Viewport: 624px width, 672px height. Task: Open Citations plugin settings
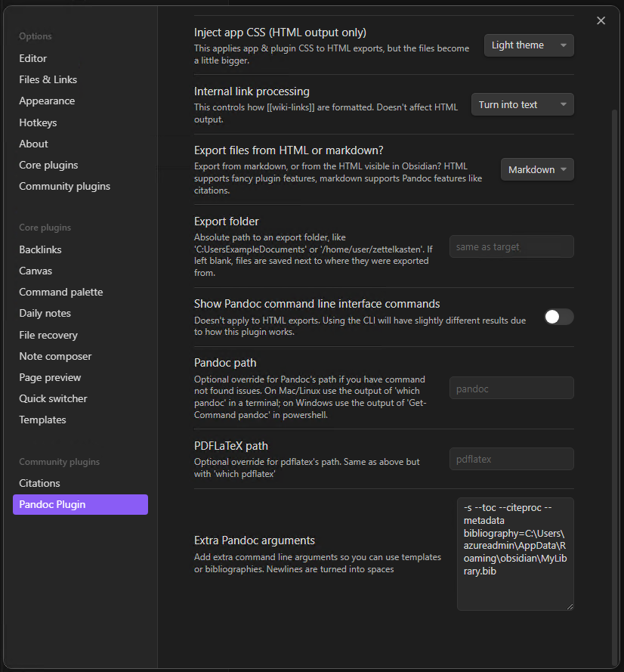click(x=39, y=483)
